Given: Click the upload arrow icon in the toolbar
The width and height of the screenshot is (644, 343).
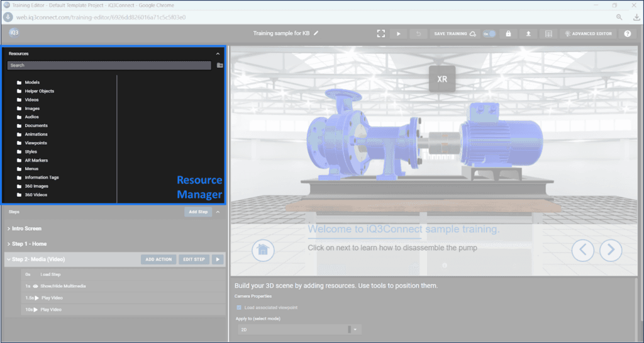Looking at the screenshot, I should pos(528,33).
